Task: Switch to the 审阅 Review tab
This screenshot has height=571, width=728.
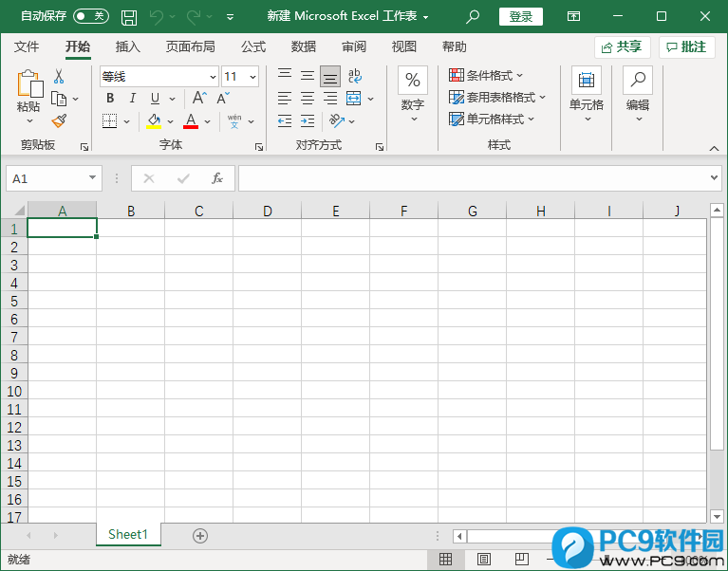Action: click(x=354, y=46)
